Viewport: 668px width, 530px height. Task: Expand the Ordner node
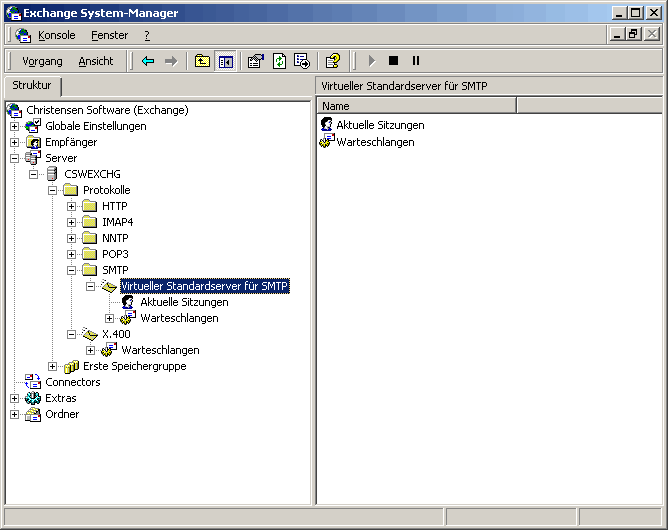point(14,415)
